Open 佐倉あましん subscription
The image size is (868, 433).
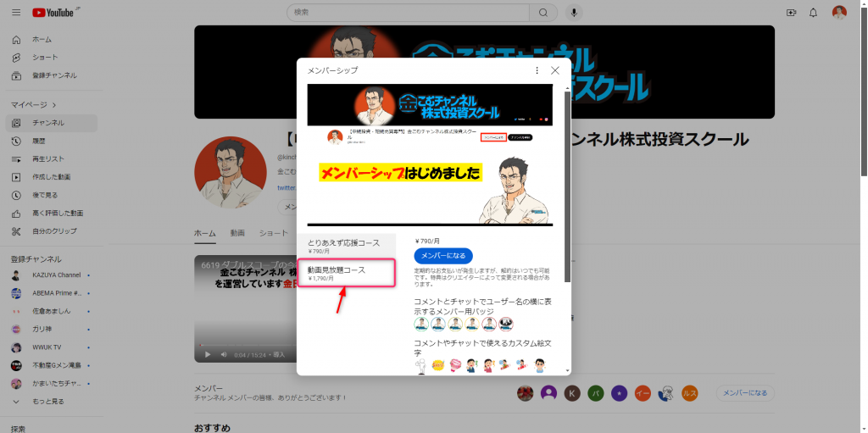[52, 311]
